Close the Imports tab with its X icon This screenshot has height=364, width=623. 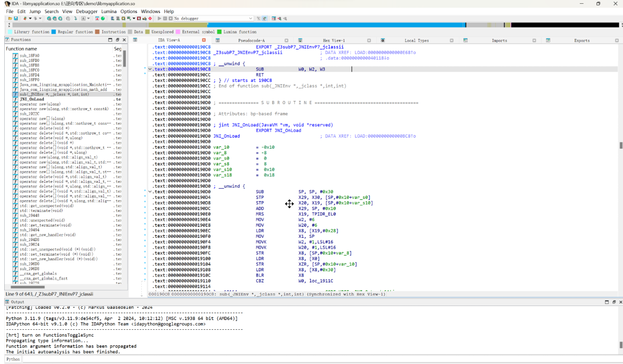pos(534,40)
